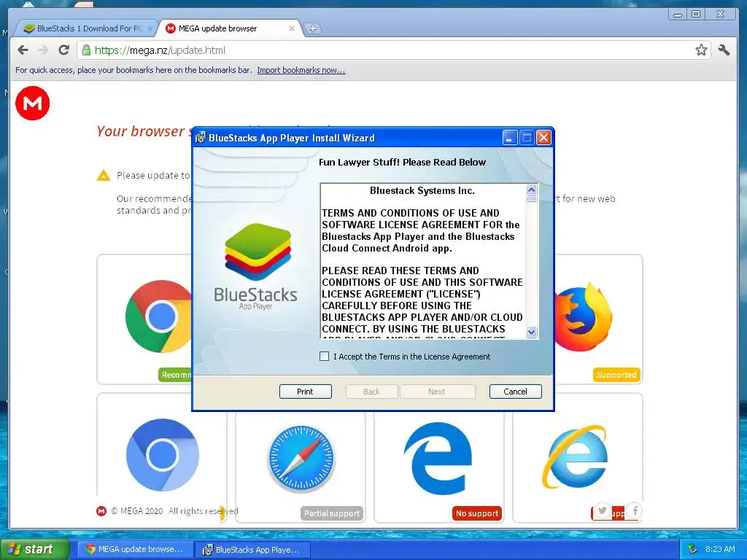Select the Microsoft Edge browser icon
Image resolution: width=747 pixels, height=560 pixels.
coord(438,458)
